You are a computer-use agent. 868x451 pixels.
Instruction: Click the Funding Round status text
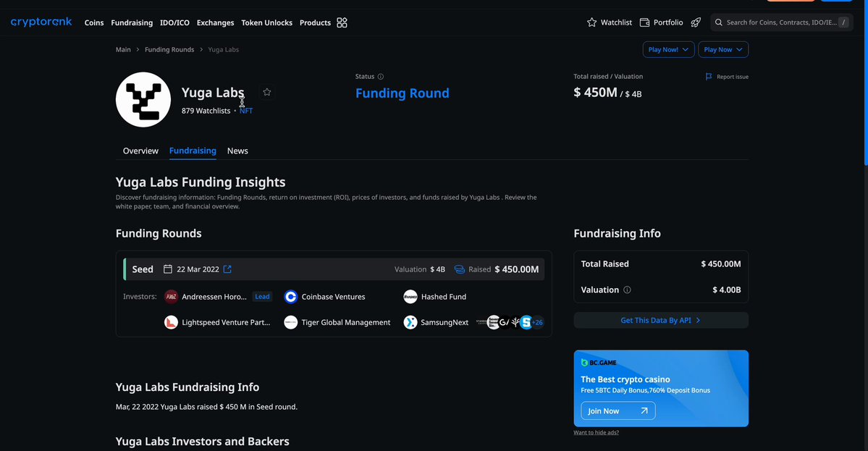tap(403, 93)
